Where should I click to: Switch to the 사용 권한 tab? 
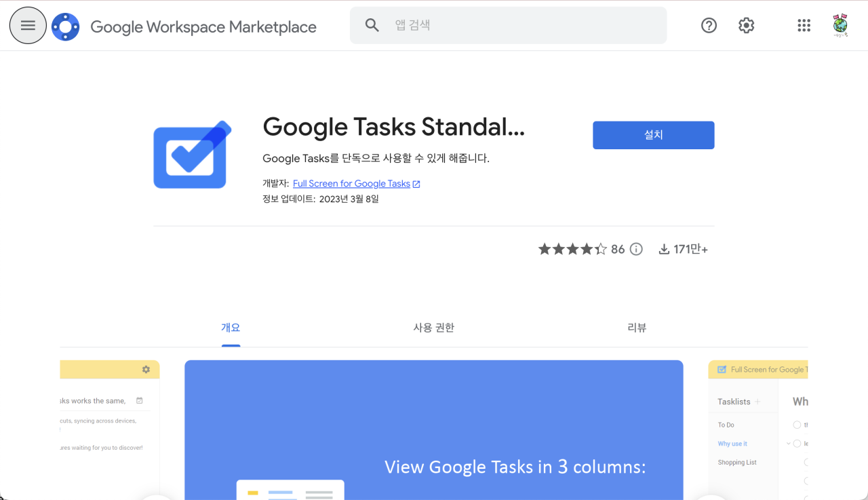(x=434, y=328)
